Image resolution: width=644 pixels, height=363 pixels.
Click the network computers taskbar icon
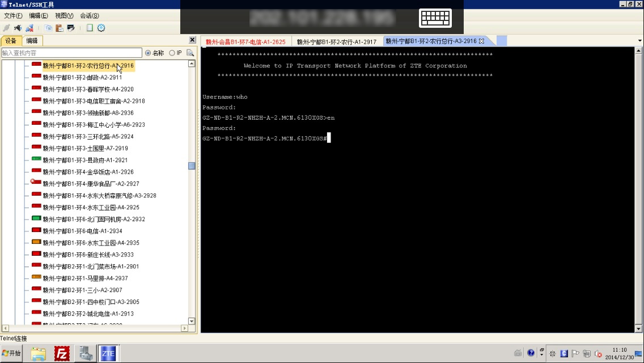tap(86, 353)
